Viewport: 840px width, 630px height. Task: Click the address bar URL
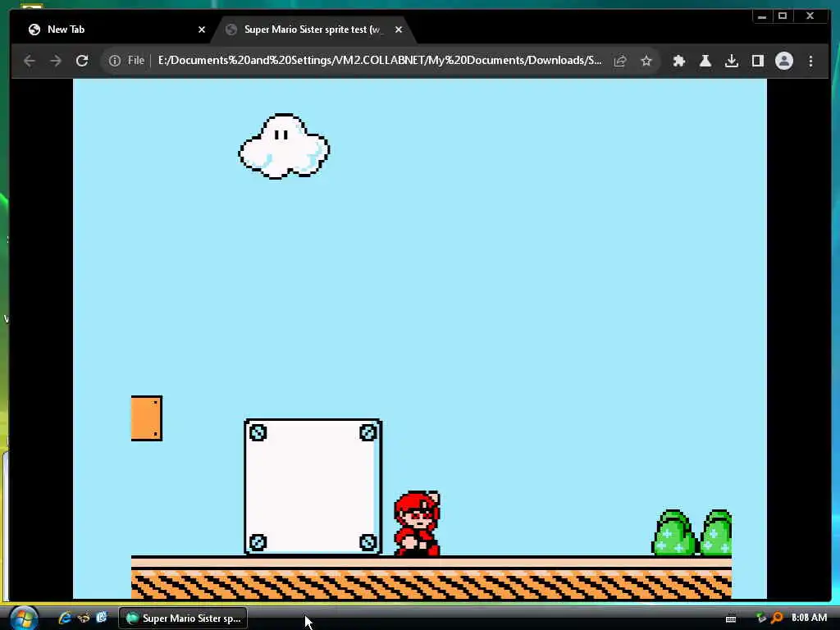pos(380,61)
